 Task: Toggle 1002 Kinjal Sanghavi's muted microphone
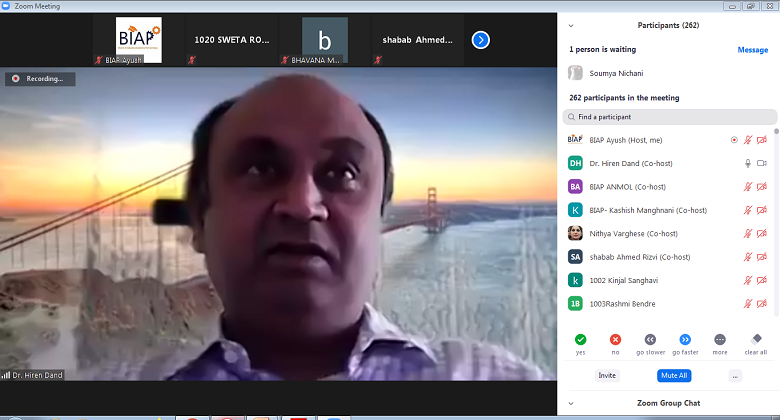[x=747, y=280]
